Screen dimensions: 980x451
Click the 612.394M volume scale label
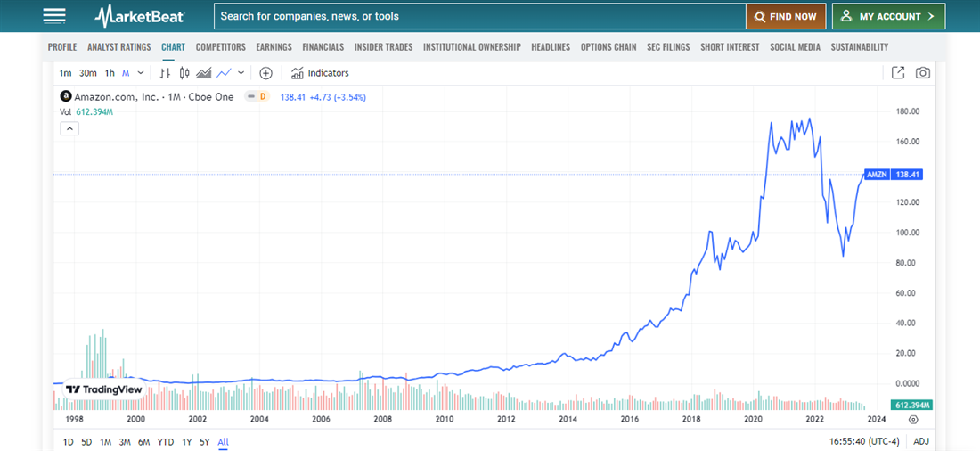point(911,404)
